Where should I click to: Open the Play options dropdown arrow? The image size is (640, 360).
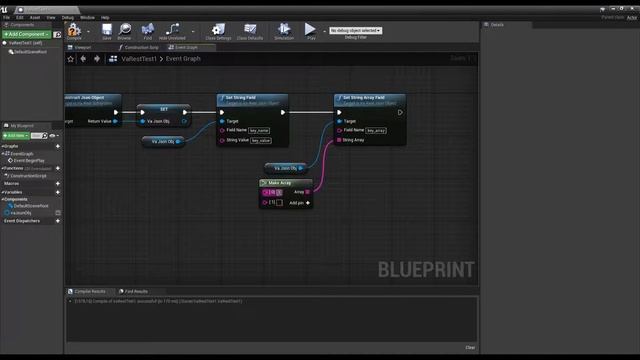click(324, 31)
